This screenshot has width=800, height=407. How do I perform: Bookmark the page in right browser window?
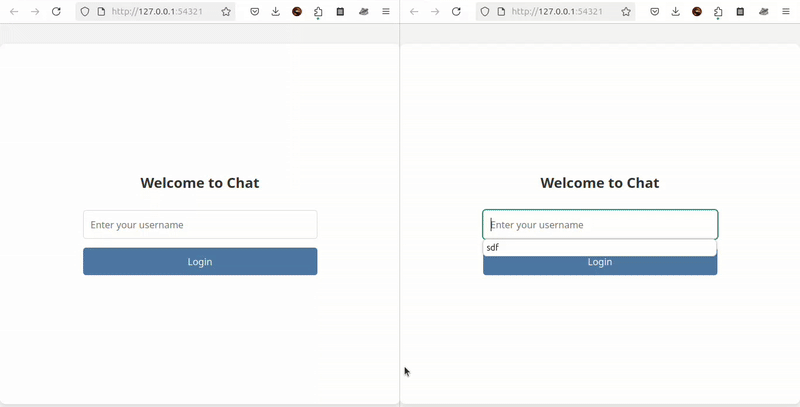tap(626, 11)
